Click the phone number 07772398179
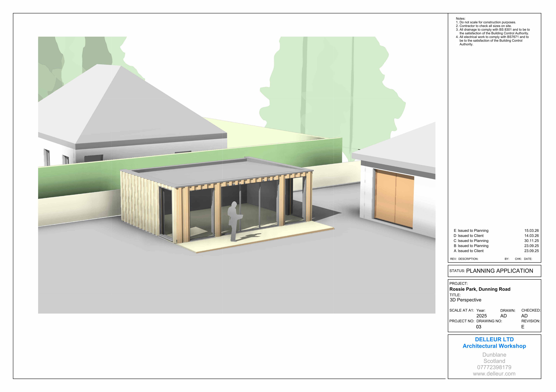The image size is (556, 392). click(494, 367)
